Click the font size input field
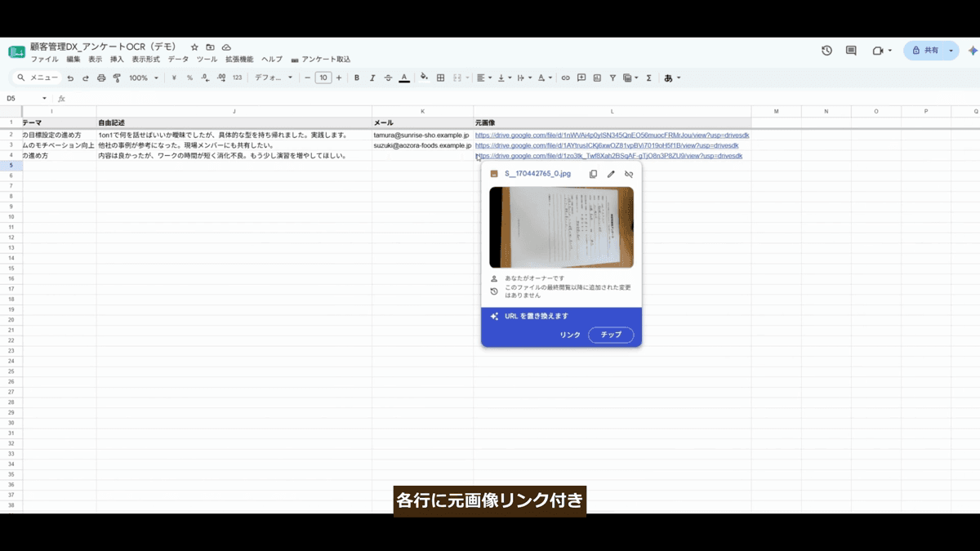Image resolution: width=980 pixels, height=551 pixels. click(323, 78)
